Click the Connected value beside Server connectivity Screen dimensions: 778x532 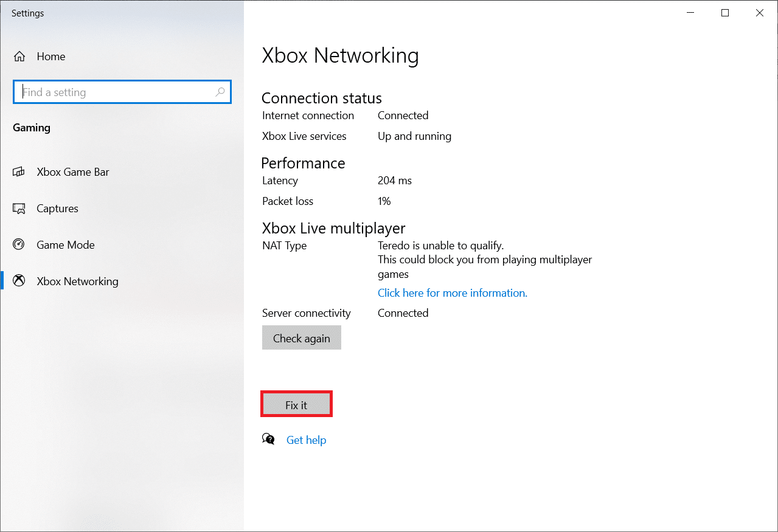(403, 313)
